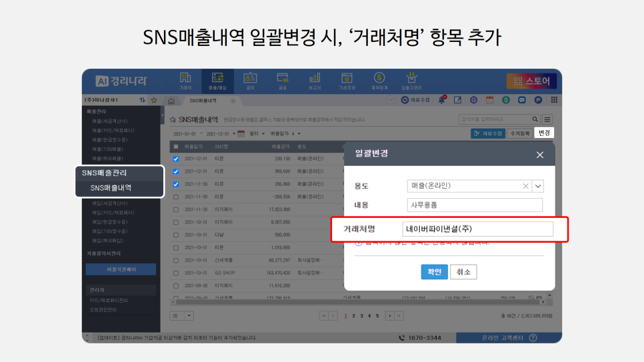This screenshot has width=644, height=362.
Task: Open the 매출/매입 top menu icon
Action: click(x=217, y=81)
